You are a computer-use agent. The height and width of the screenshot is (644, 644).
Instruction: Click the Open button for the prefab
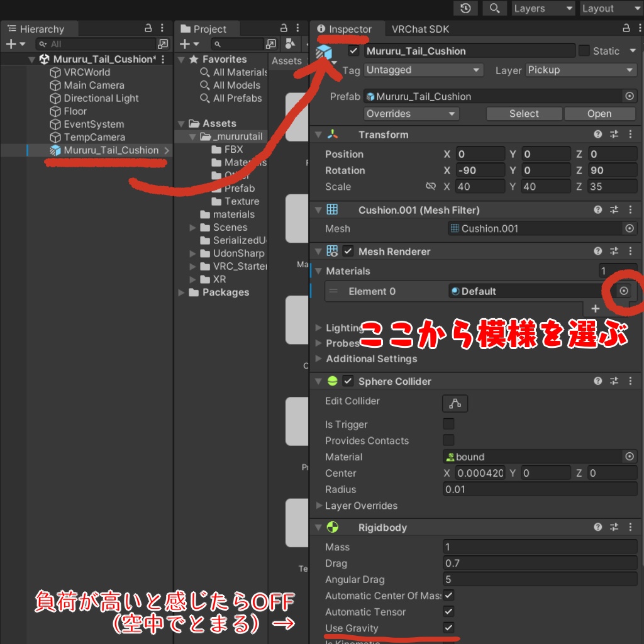pyautogui.click(x=599, y=113)
